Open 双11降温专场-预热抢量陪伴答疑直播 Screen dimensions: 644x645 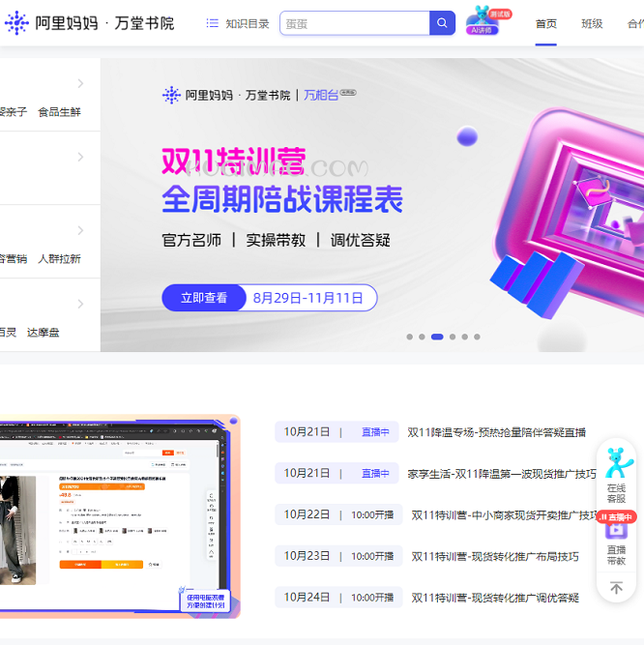point(496,432)
